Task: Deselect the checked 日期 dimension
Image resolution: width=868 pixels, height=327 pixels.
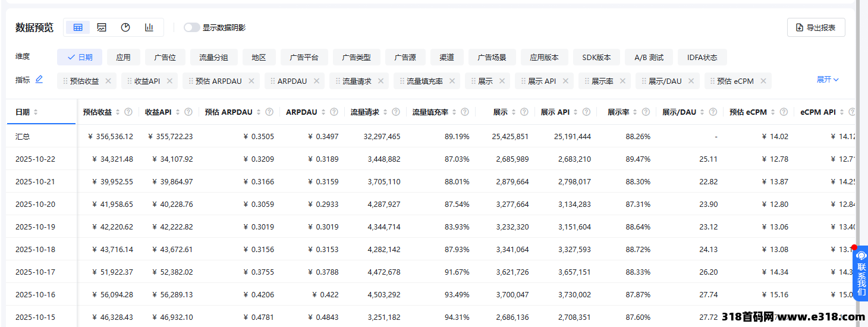Action: pos(80,58)
